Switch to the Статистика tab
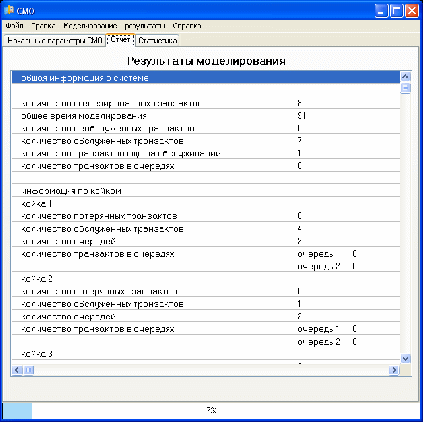This screenshot has height=423, width=424. [x=157, y=41]
